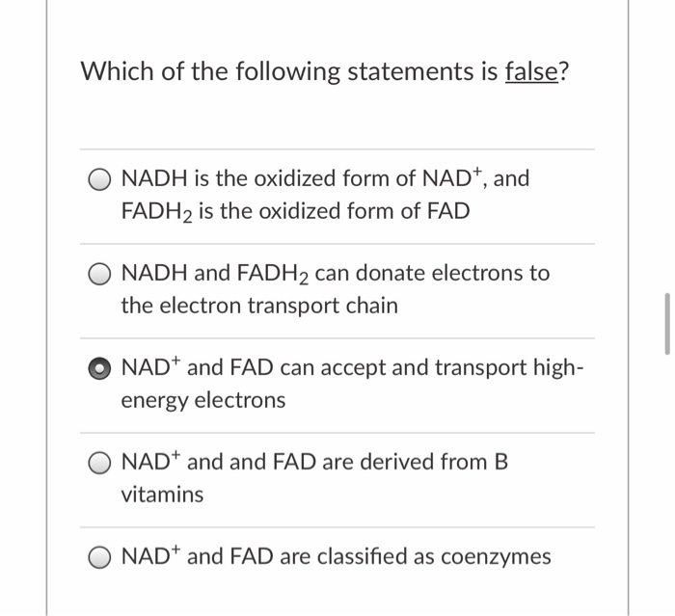Click the answer text 'NAD+ and FAD can accept and transport high-'

tap(353, 367)
